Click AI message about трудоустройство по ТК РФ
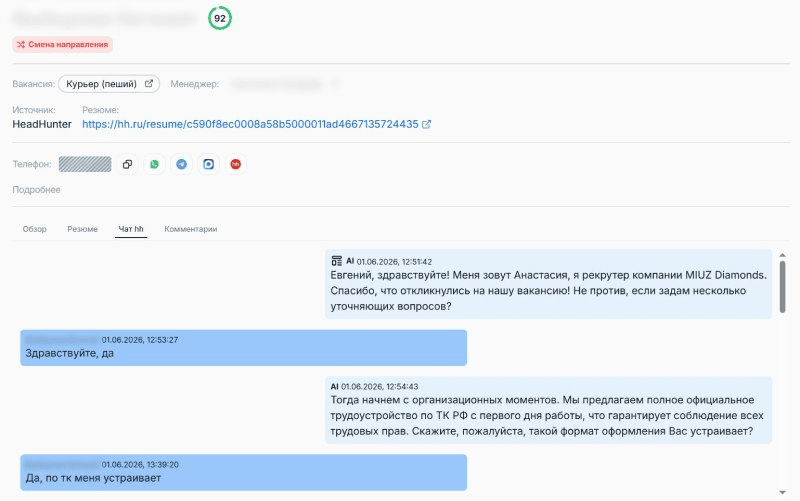This screenshot has width=800, height=501. [x=548, y=410]
